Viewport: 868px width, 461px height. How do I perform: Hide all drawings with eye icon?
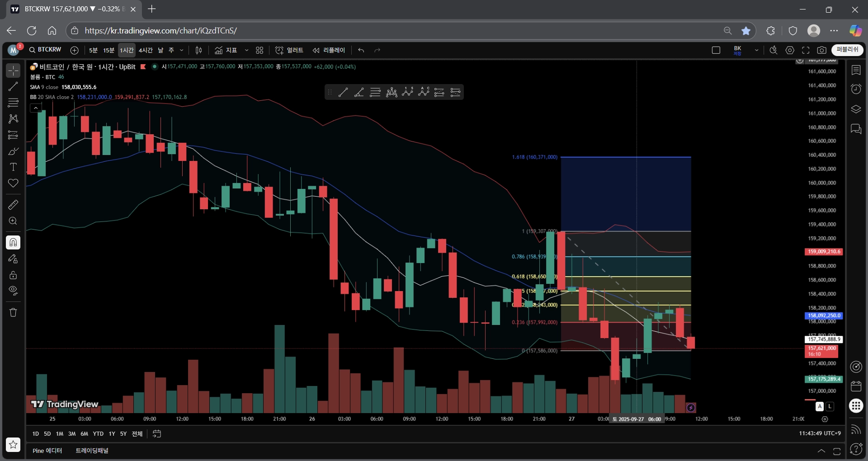coord(13,290)
